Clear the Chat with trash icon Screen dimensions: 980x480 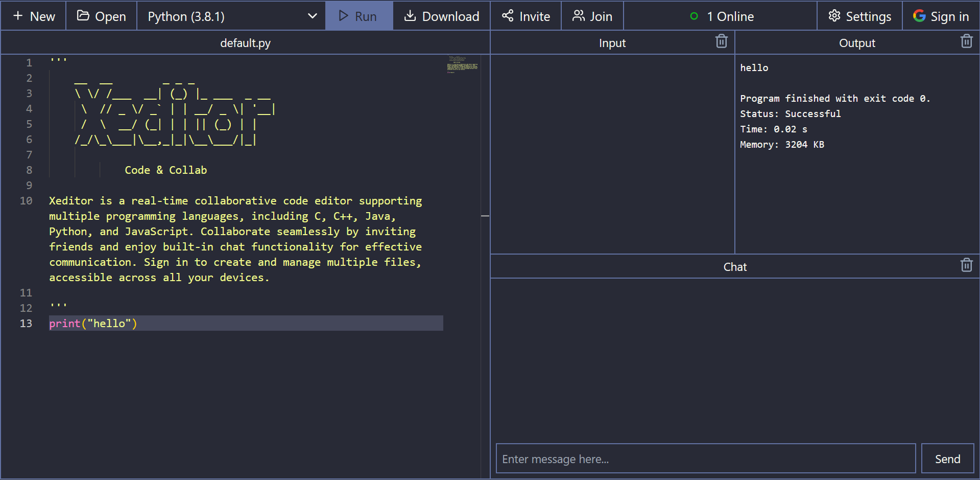point(966,265)
